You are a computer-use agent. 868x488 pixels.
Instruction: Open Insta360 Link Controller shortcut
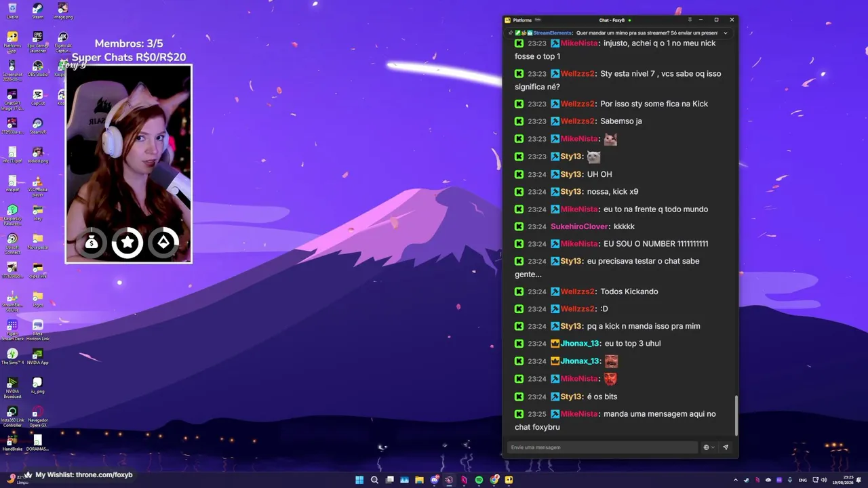pyautogui.click(x=12, y=416)
